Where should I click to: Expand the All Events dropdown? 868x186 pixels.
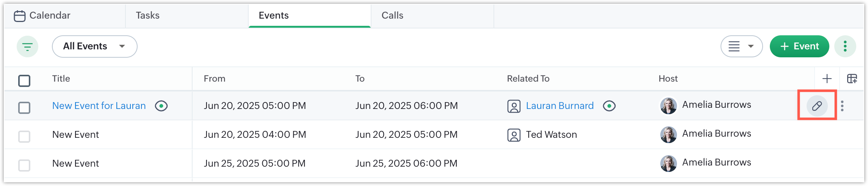pyautogui.click(x=94, y=46)
